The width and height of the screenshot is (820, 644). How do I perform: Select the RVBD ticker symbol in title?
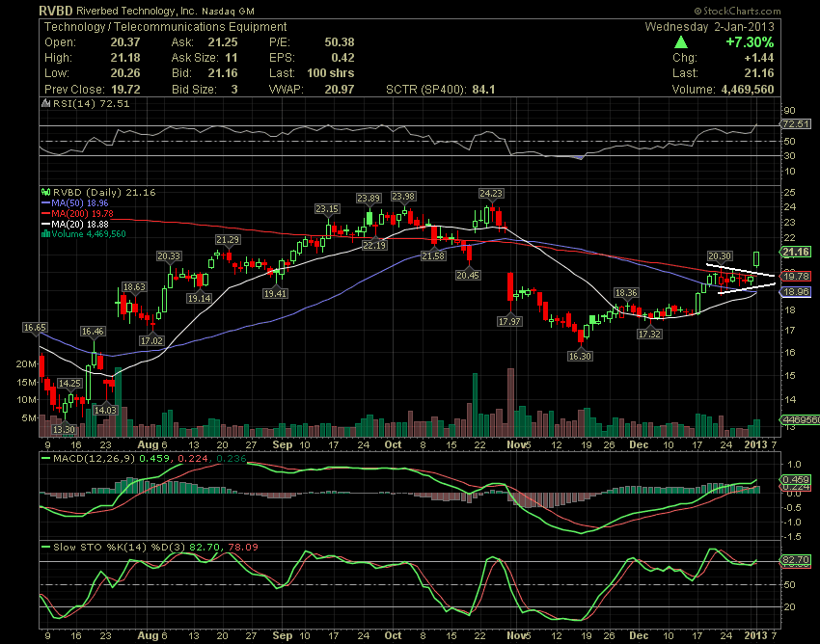click(x=57, y=11)
